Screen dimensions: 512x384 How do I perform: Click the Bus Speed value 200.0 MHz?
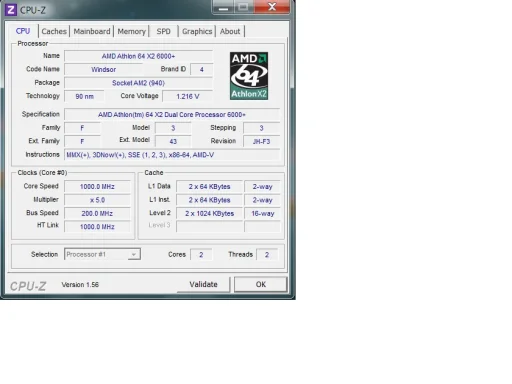97,213
